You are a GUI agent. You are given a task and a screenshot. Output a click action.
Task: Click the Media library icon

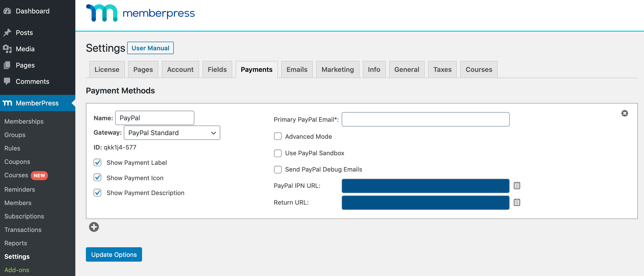point(7,49)
